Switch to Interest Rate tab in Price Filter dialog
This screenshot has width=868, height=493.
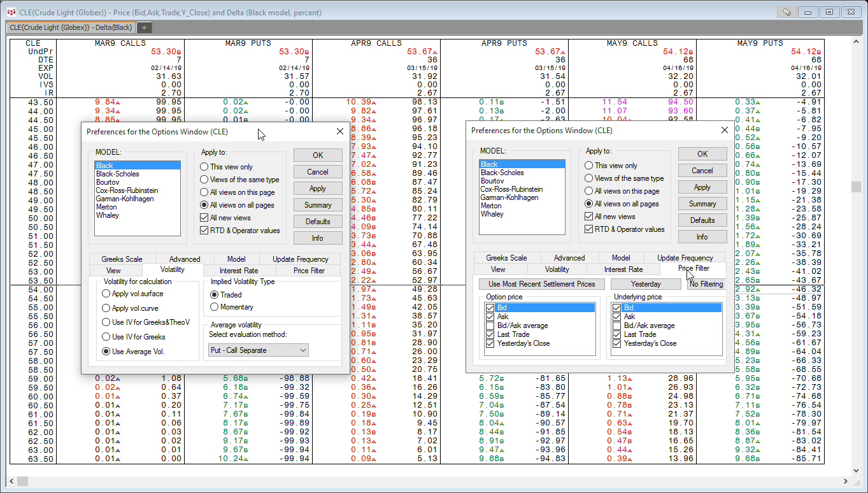coord(623,269)
